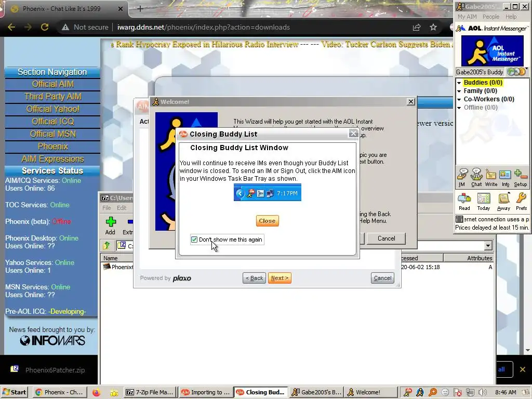Screen dimensions: 532x399
Task: Click the INFOWARS logo
Action: pyautogui.click(x=52, y=340)
